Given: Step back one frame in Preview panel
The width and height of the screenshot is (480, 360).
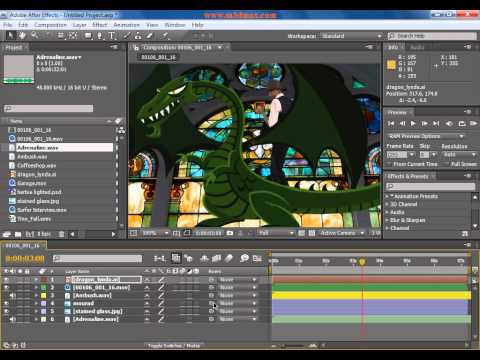Looking at the screenshot, I should (402, 124).
